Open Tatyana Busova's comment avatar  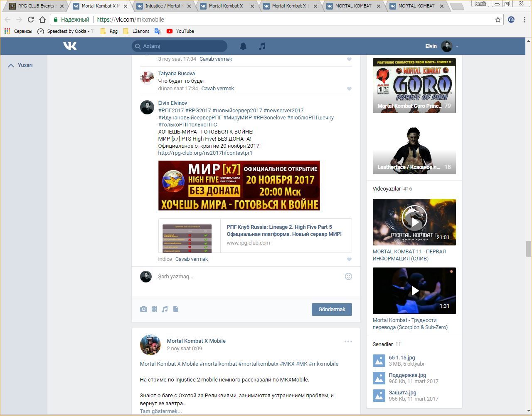tap(147, 78)
